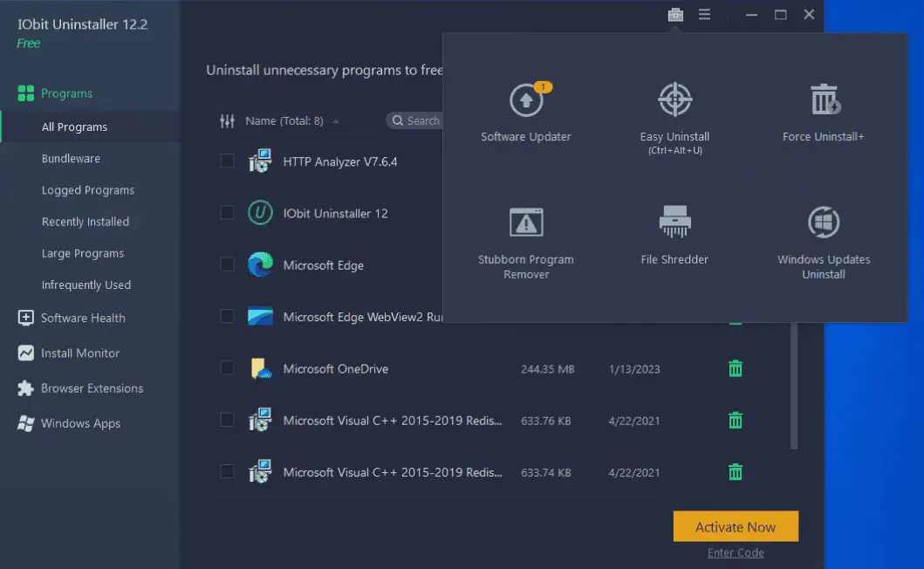This screenshot has height=569, width=924.
Task: Open Windows Updates Uninstall
Action: (x=824, y=243)
